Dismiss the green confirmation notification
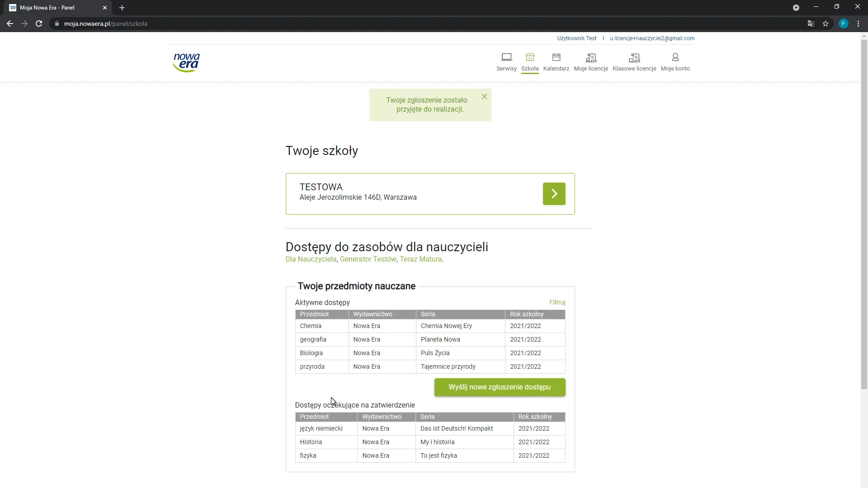The image size is (868, 488). [484, 97]
